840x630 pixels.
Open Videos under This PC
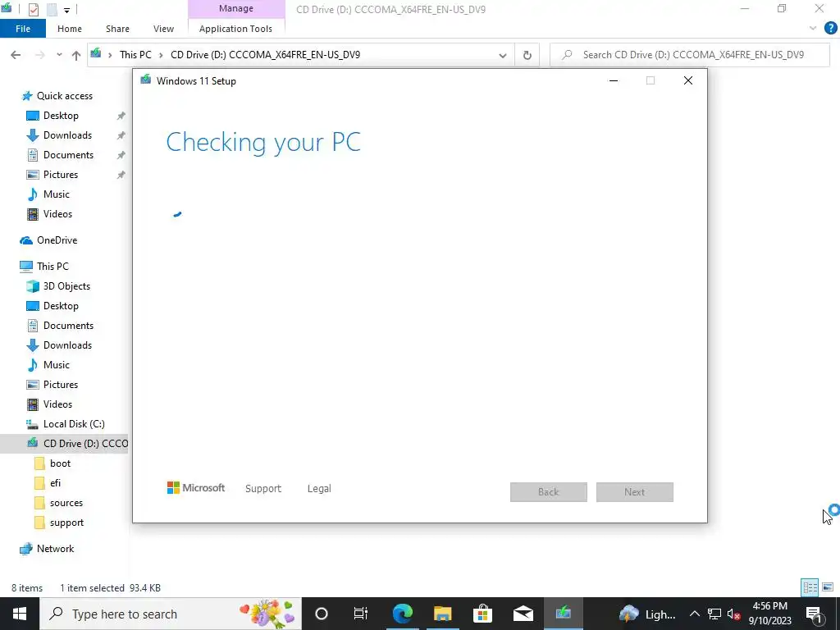coord(57,404)
